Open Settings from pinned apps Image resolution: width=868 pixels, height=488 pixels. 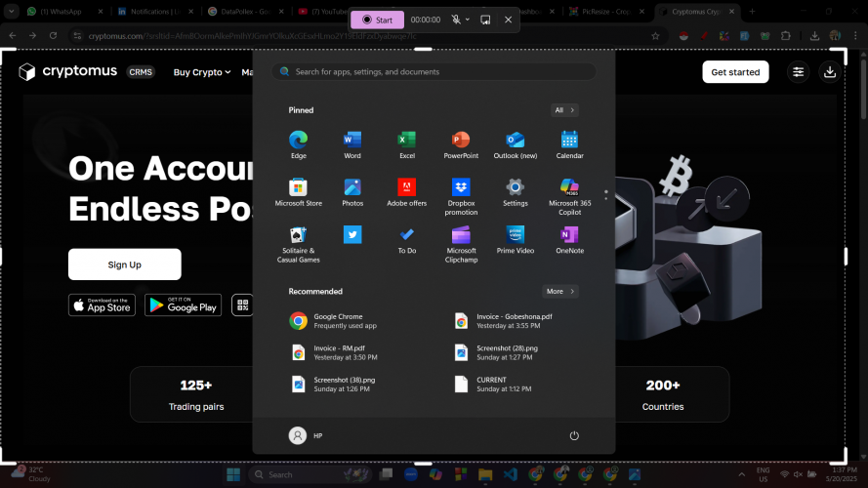point(515,192)
